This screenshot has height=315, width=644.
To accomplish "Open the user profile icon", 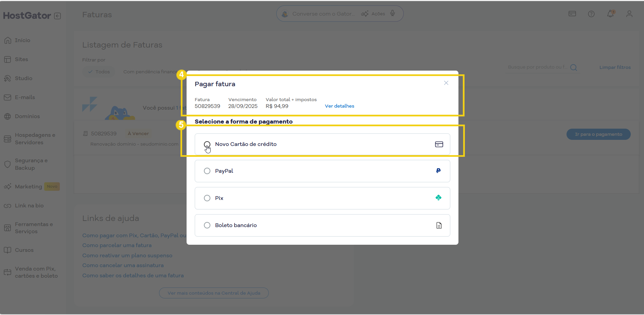I will coord(629,14).
